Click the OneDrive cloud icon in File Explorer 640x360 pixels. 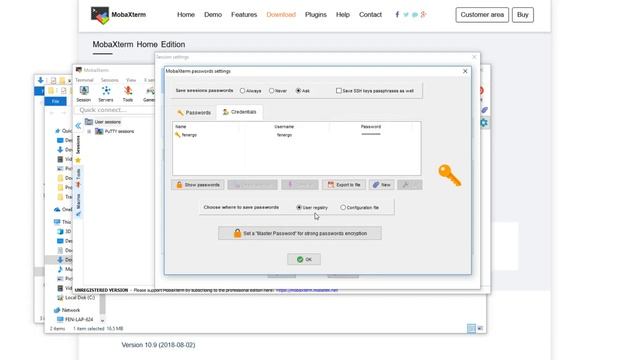[57, 209]
